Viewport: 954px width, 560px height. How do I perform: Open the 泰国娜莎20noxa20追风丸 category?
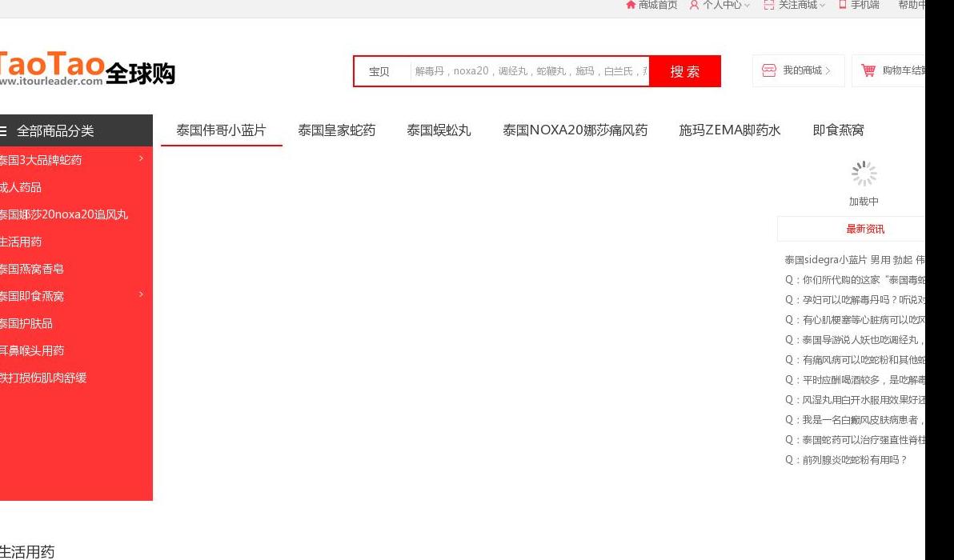click(64, 214)
